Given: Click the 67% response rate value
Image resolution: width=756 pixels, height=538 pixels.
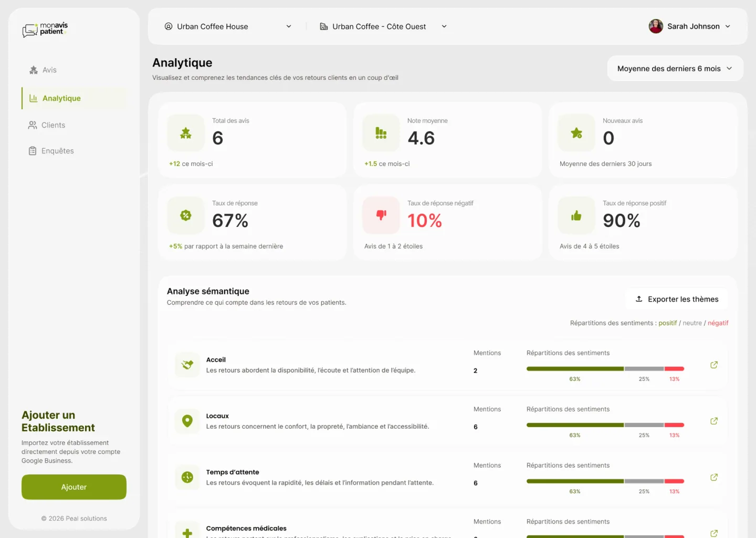Looking at the screenshot, I should (x=230, y=221).
